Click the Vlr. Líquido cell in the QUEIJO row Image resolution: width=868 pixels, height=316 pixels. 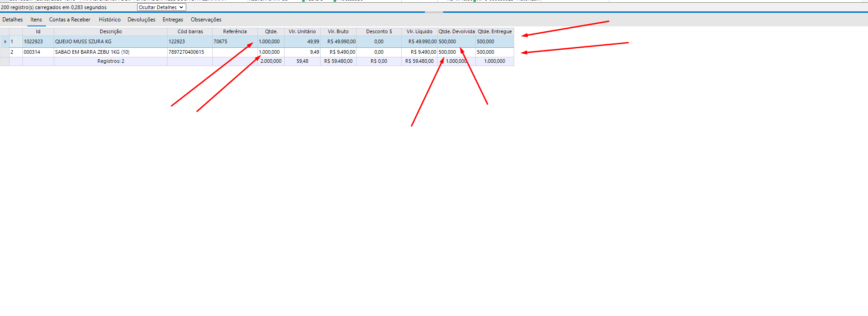(x=419, y=41)
